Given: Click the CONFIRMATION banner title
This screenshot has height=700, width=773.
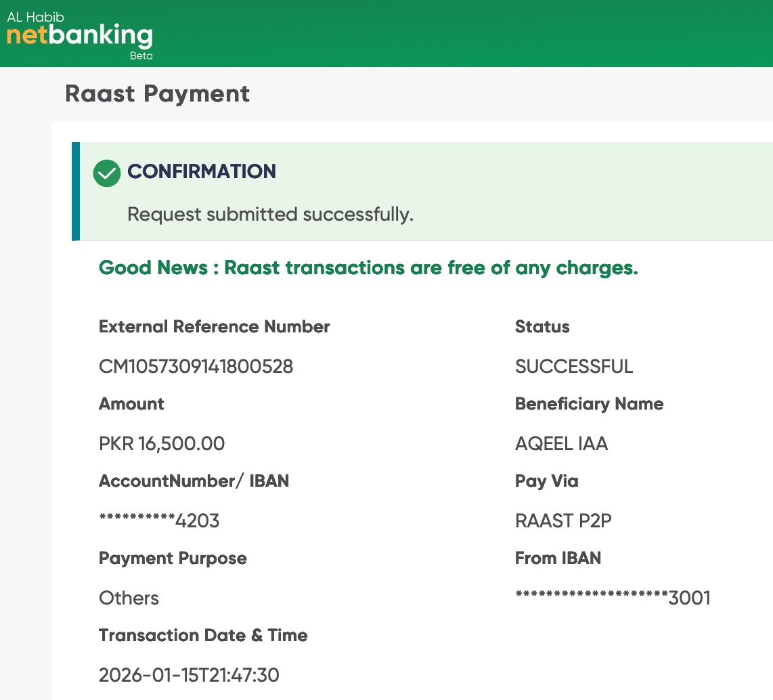Looking at the screenshot, I should point(202,171).
